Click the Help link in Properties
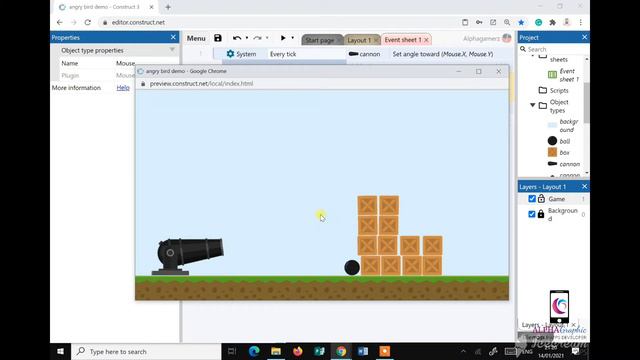 click(123, 88)
